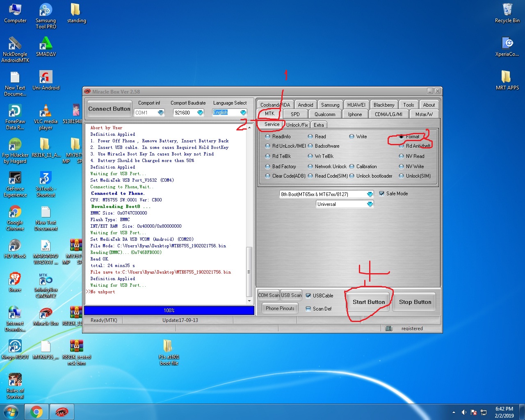Open Internet Download Manager icon
This screenshot has width=525, height=420.
(15, 319)
